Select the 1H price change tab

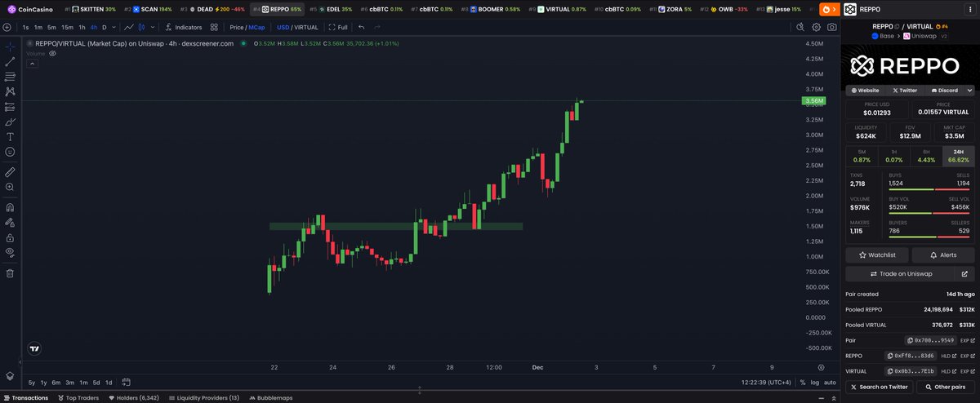894,156
